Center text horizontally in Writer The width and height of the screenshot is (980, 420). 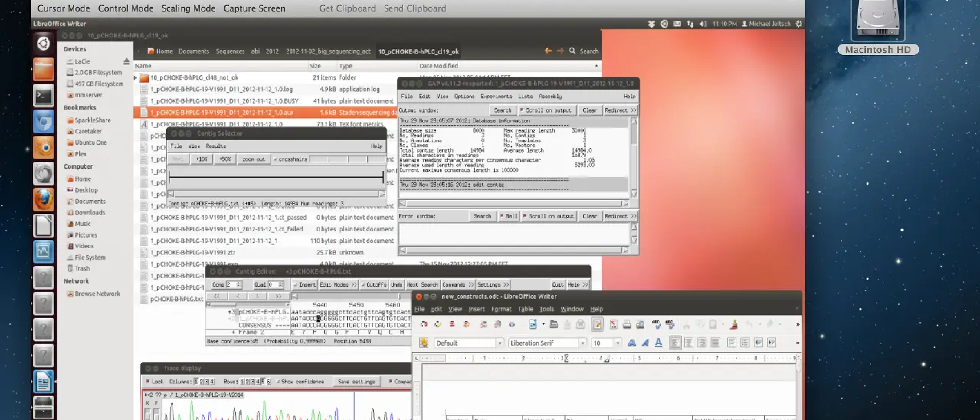pos(688,343)
